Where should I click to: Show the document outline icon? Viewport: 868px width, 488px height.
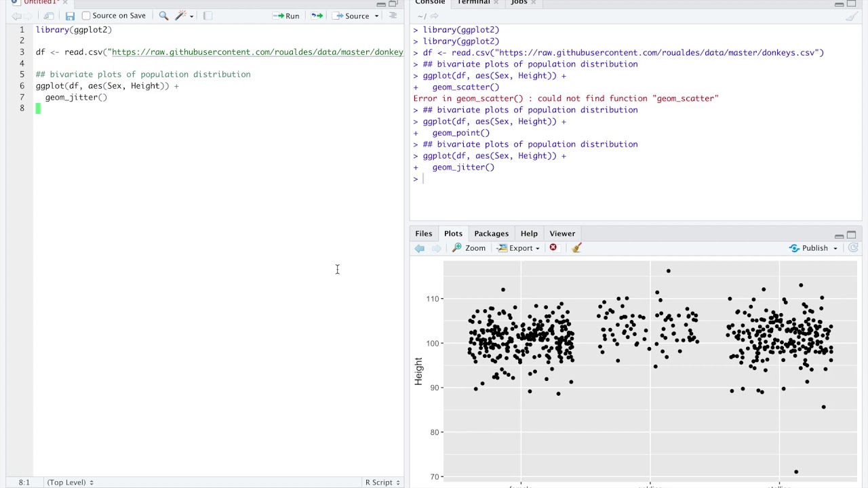[393, 16]
